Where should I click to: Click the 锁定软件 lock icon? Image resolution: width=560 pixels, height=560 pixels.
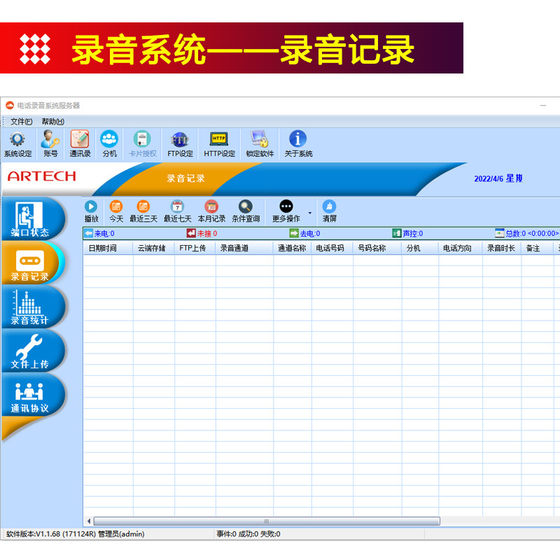[260, 144]
